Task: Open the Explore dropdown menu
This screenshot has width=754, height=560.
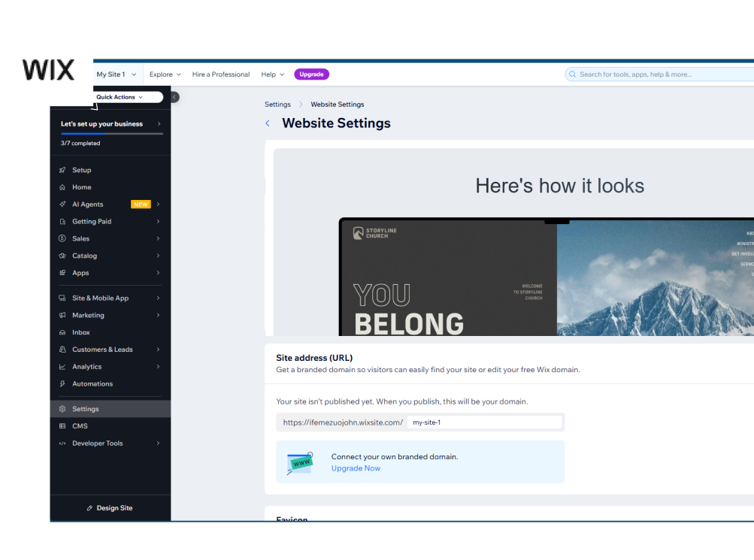Action: coord(165,74)
